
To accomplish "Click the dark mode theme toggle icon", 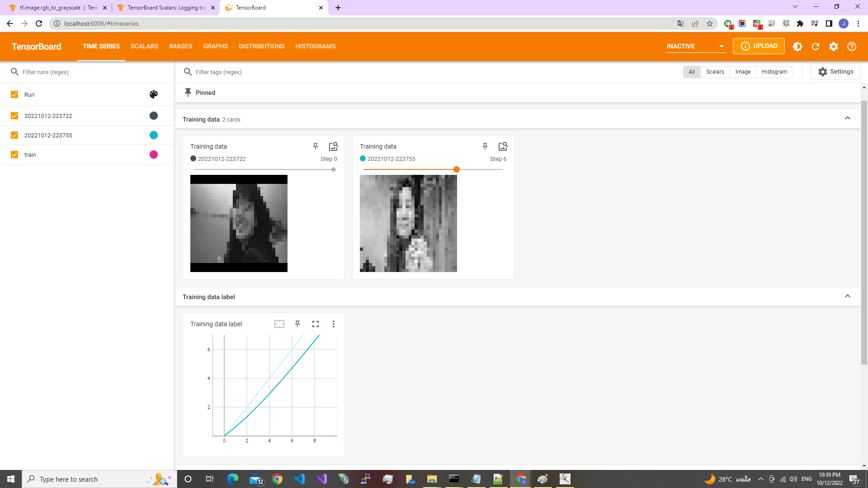I will click(797, 47).
